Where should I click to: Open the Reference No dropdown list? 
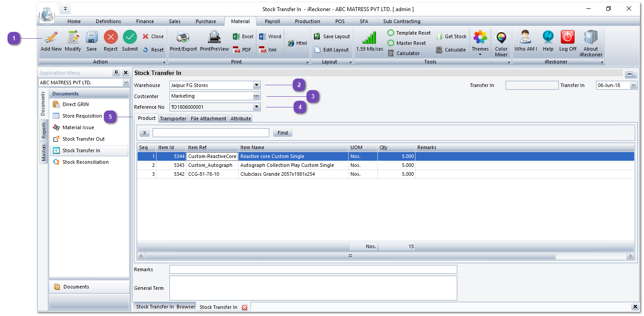[x=256, y=107]
